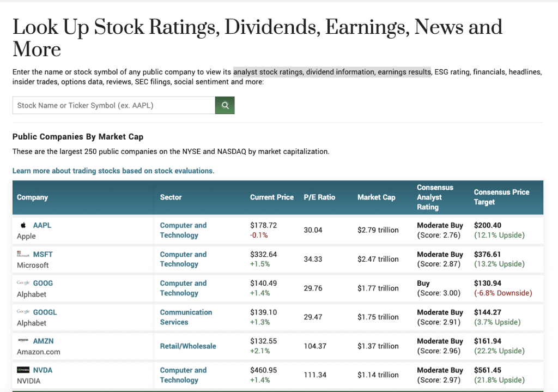
Task: Click the Apple logo next to AAPL
Action: point(23,225)
